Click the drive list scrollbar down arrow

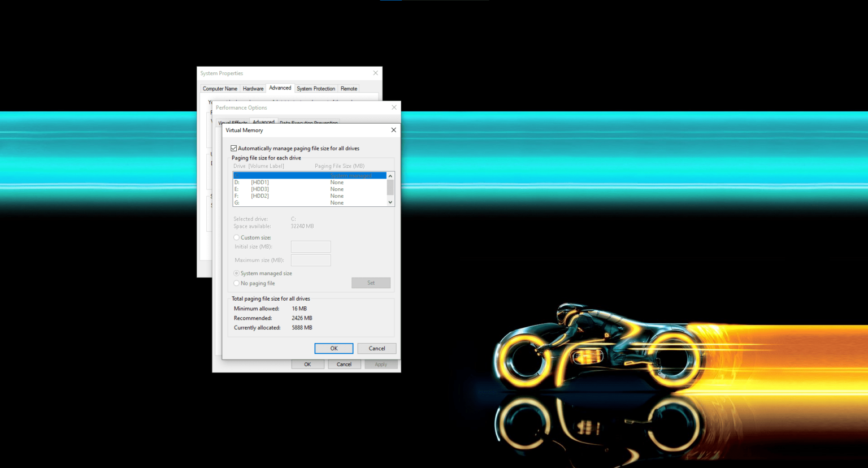(390, 202)
